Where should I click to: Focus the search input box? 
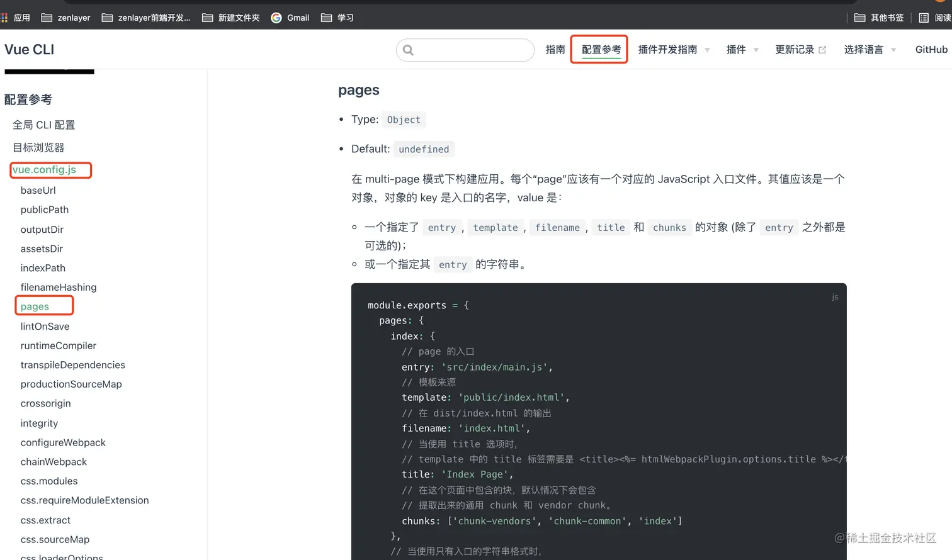465,50
